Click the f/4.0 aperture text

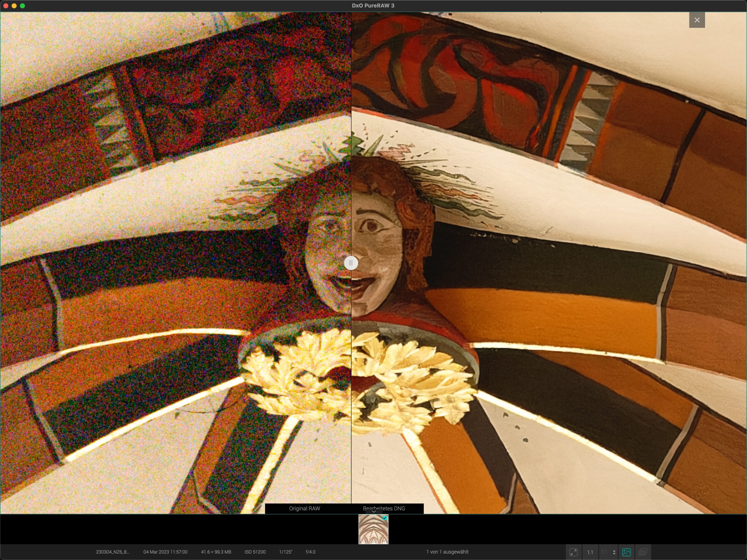click(x=310, y=552)
